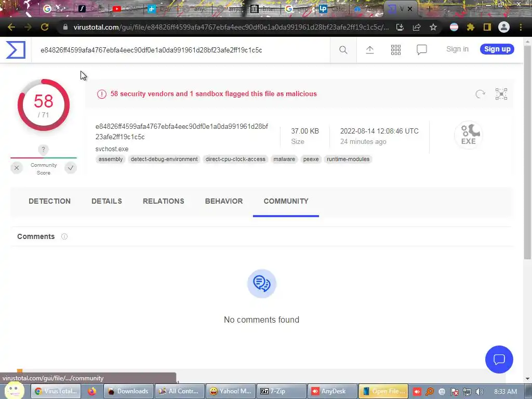
Task: Bookmark this page with the star icon
Action: [x=433, y=27]
